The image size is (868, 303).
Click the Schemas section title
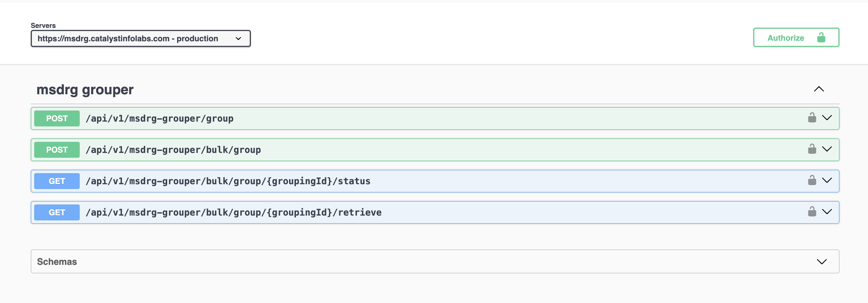click(57, 261)
